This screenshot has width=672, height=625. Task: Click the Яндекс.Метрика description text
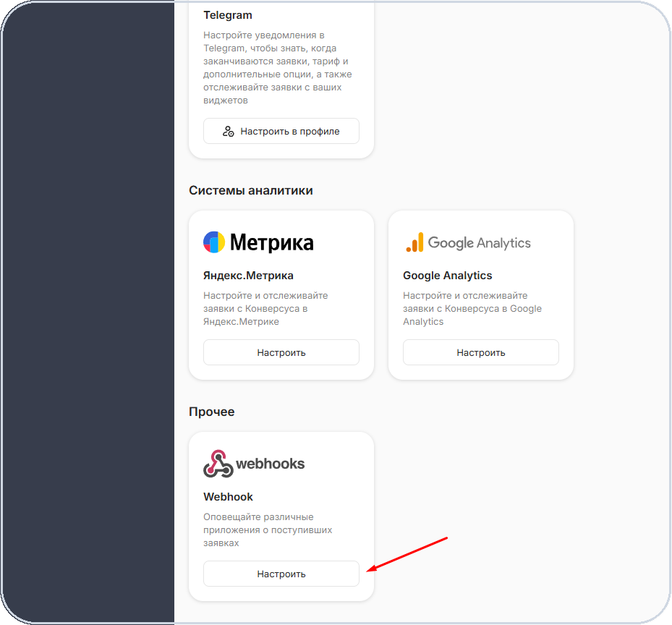point(265,308)
